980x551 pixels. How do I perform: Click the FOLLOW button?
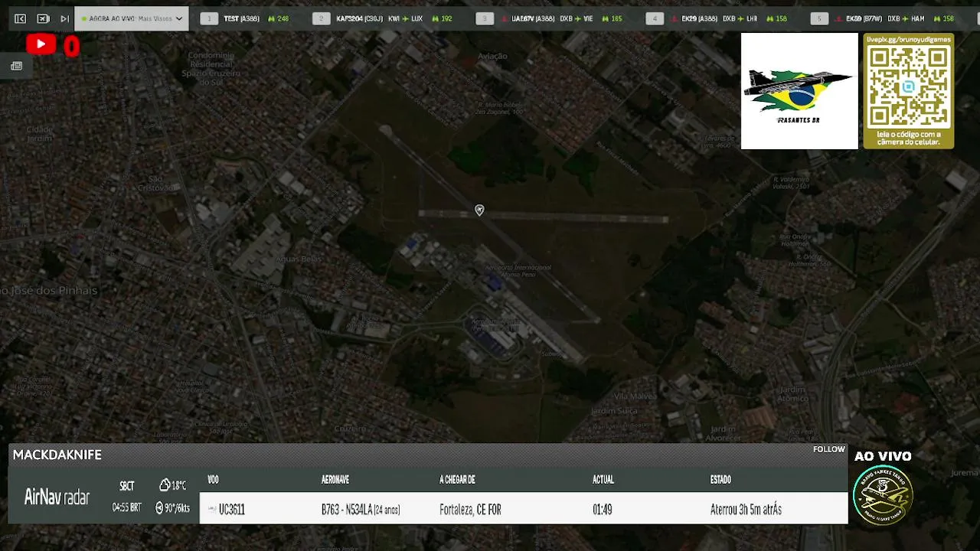pyautogui.click(x=829, y=449)
